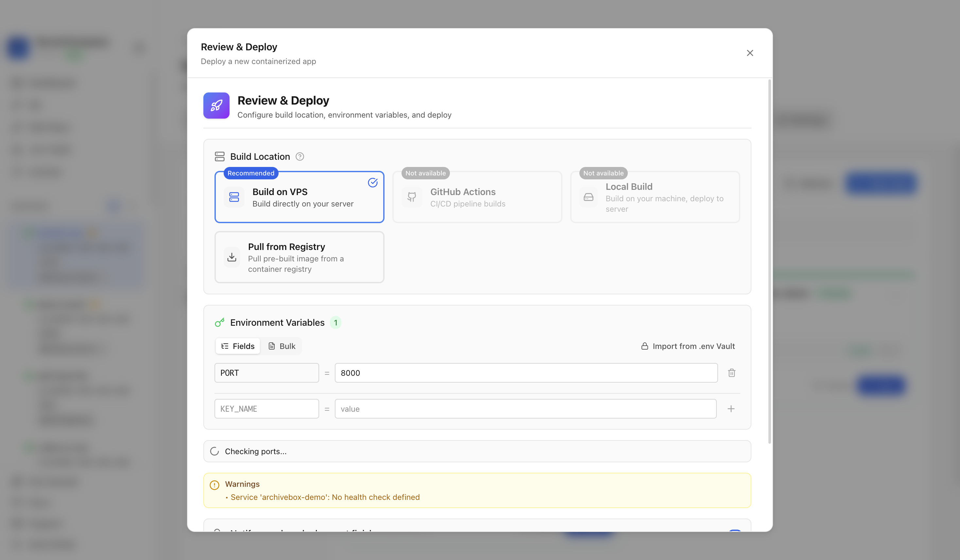
Task: Click the dialog vertical scrollbar
Action: tap(769, 261)
